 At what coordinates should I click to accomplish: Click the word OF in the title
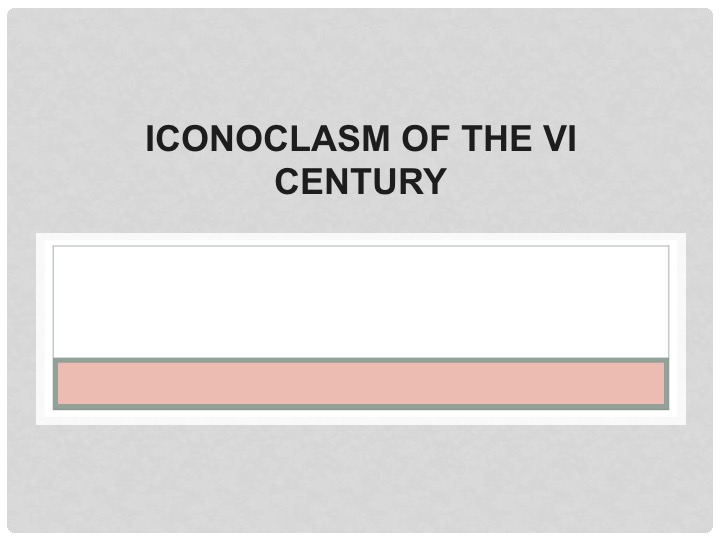point(425,139)
